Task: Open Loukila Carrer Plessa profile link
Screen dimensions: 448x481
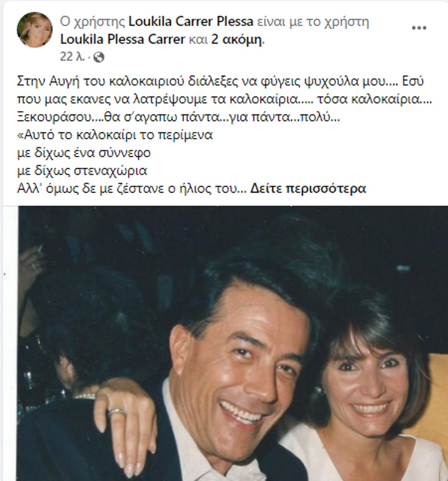Action: (x=191, y=22)
